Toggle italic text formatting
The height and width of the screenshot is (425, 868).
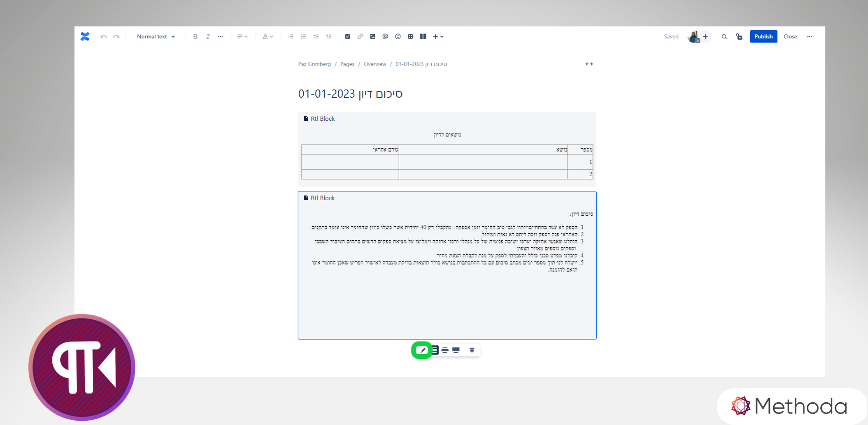pyautogui.click(x=208, y=36)
